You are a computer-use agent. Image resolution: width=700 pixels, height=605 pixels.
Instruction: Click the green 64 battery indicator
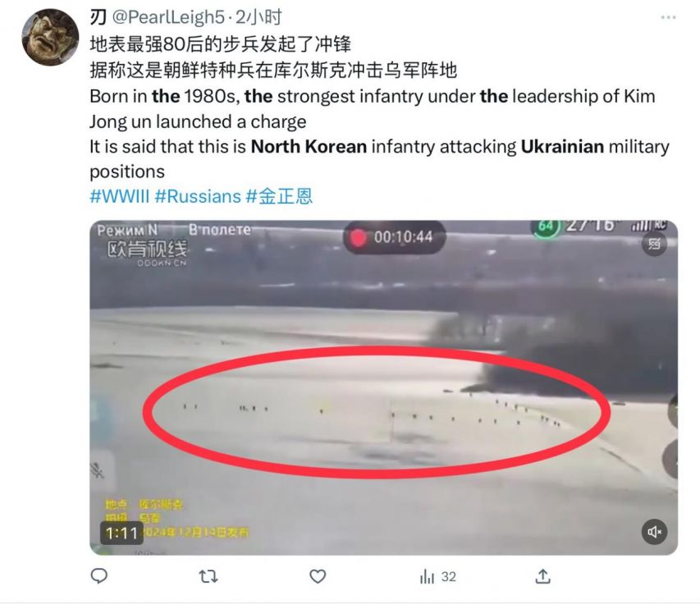[545, 227]
